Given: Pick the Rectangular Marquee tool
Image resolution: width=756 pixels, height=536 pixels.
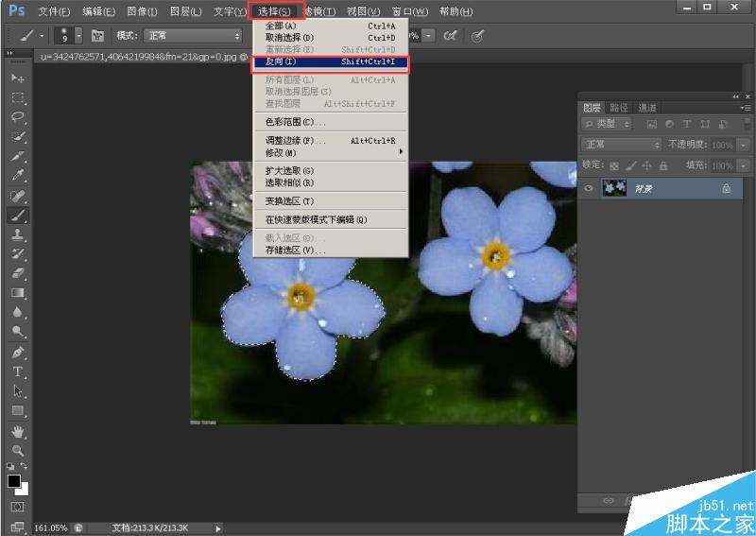Looking at the screenshot, I should coord(17,97).
